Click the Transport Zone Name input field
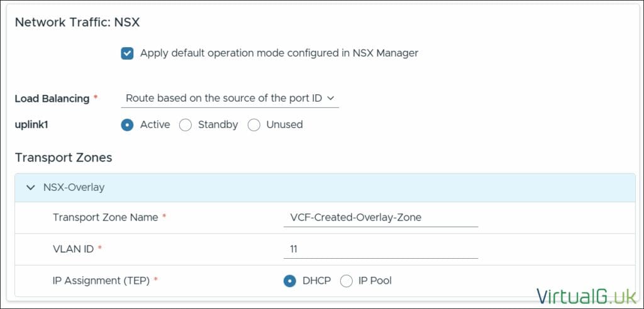This screenshot has height=309, width=644. (x=380, y=217)
